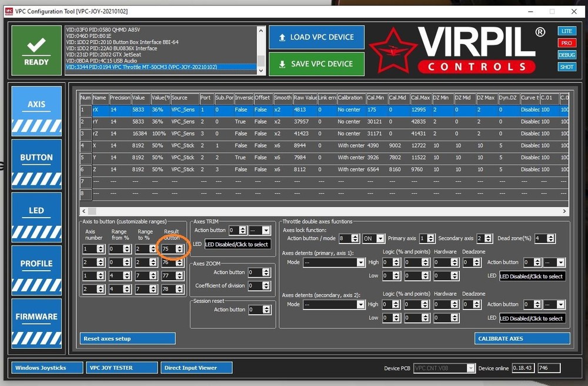The image size is (588, 386).
Task: Click device list scroll down arrow
Action: (x=262, y=71)
